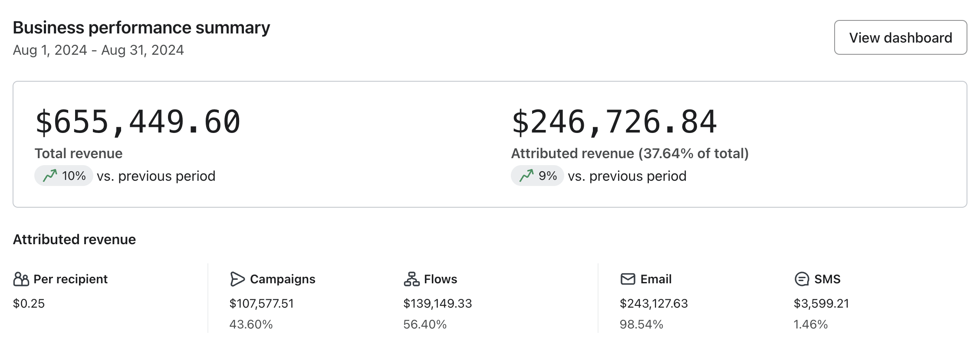Click the Aug 1 - Aug 31, 2024 date range

99,50
